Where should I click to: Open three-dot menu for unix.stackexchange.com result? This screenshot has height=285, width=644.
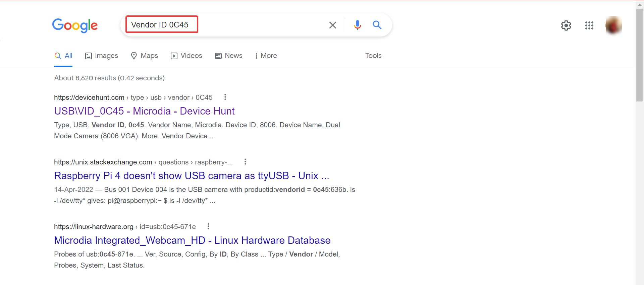(x=245, y=162)
